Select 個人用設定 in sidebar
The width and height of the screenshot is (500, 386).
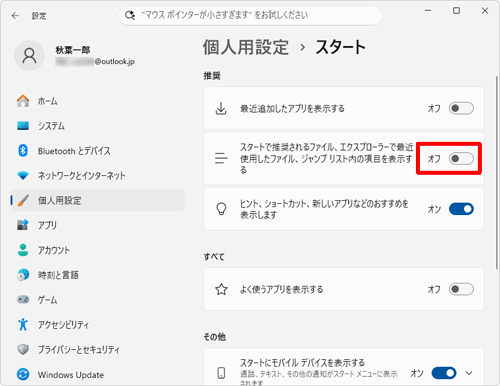pos(97,200)
